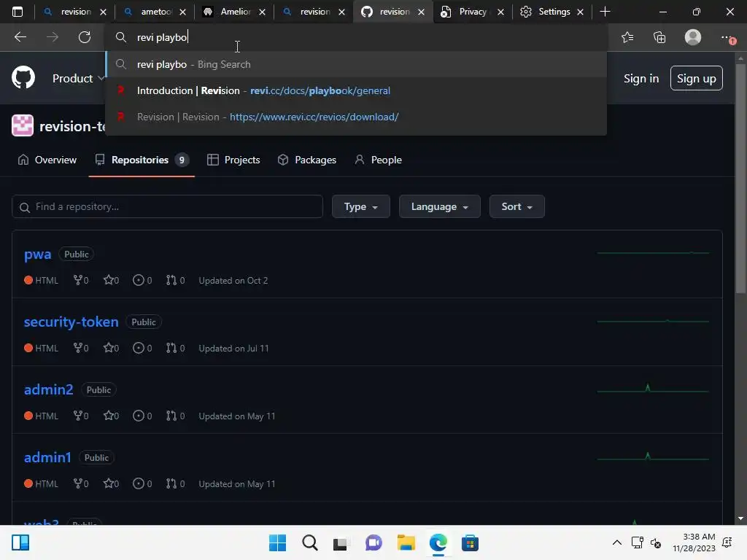This screenshot has height=560, width=747.
Task: Open the Type filter dropdown
Action: (x=360, y=206)
